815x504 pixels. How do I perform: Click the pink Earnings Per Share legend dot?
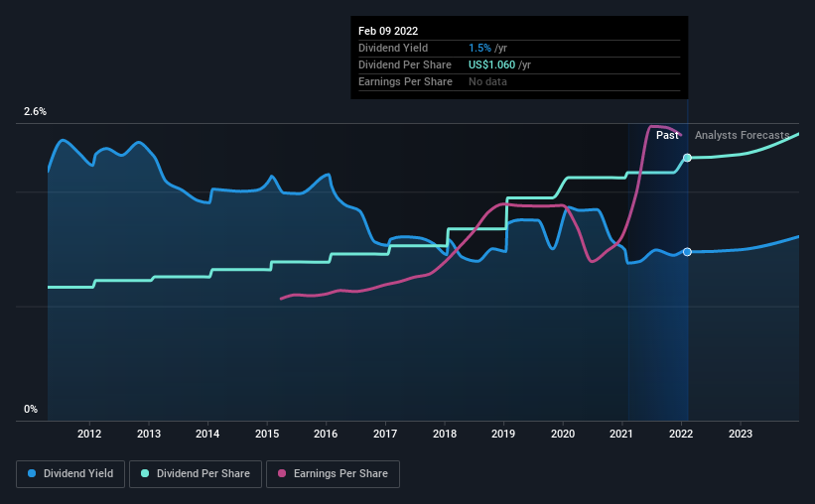coord(282,473)
